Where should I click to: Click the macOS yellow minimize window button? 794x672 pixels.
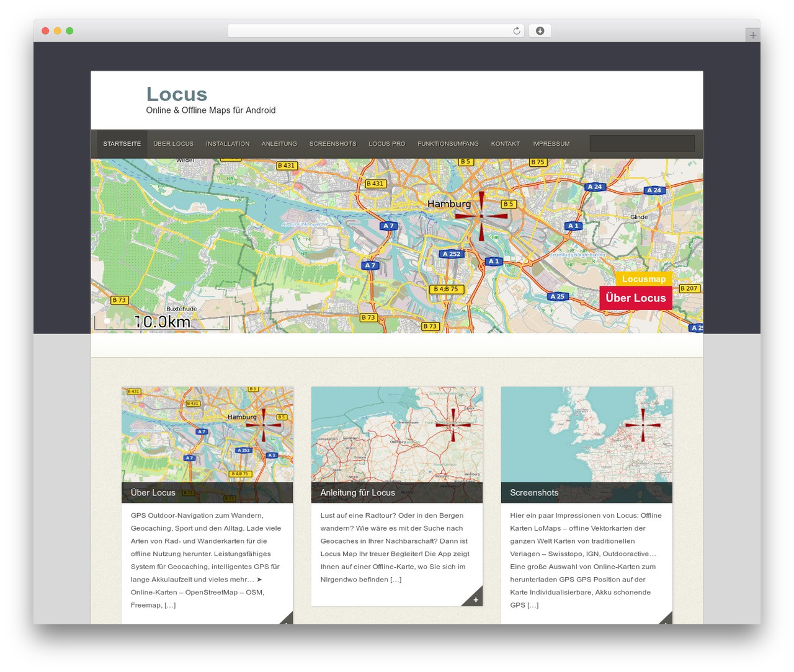click(57, 31)
